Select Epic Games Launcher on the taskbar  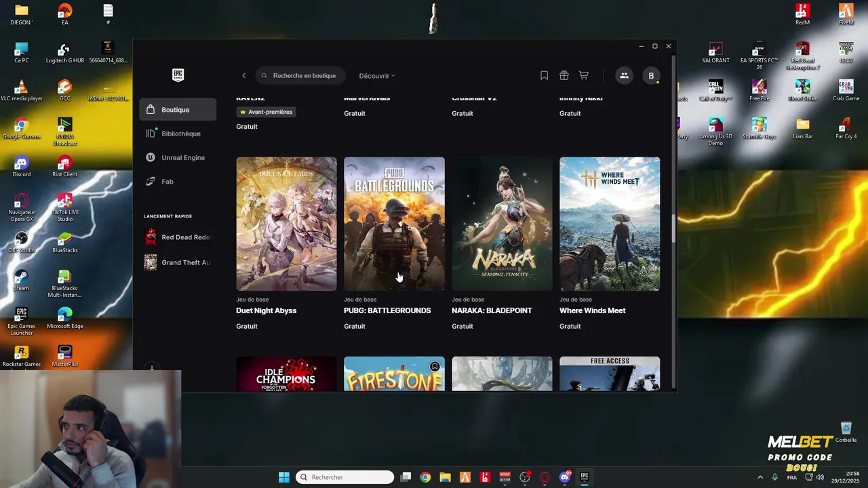[584, 477]
